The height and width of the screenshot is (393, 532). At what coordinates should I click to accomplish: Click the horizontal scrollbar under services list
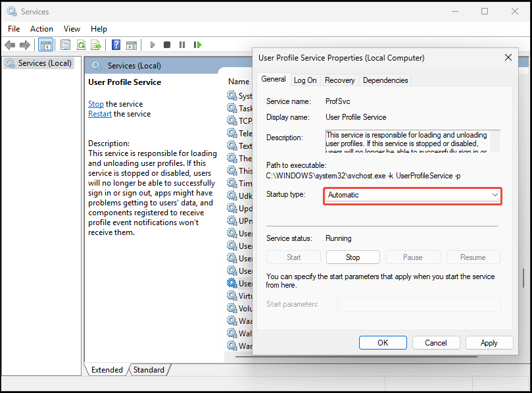pos(356,357)
